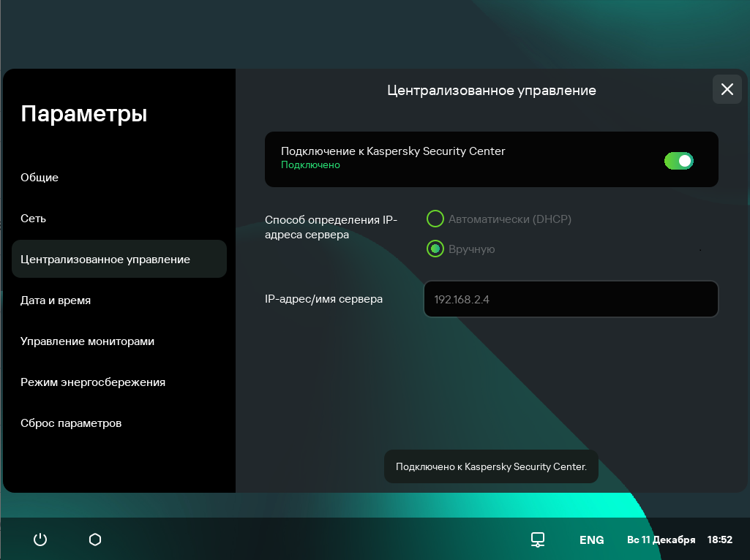Image resolution: width=750 pixels, height=560 pixels.
Task: Click the Способ определения IP-адреса сервера label
Action: (x=331, y=227)
